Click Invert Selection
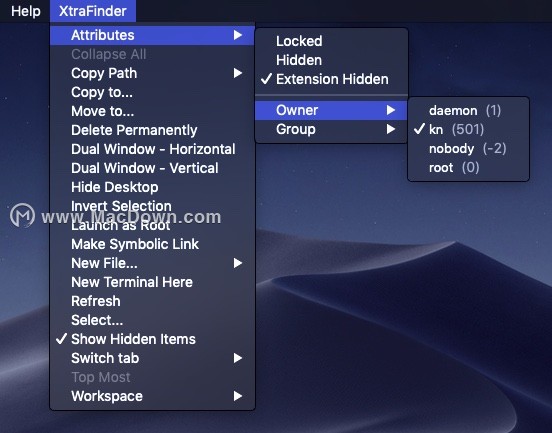The image size is (552, 433). click(x=152, y=206)
